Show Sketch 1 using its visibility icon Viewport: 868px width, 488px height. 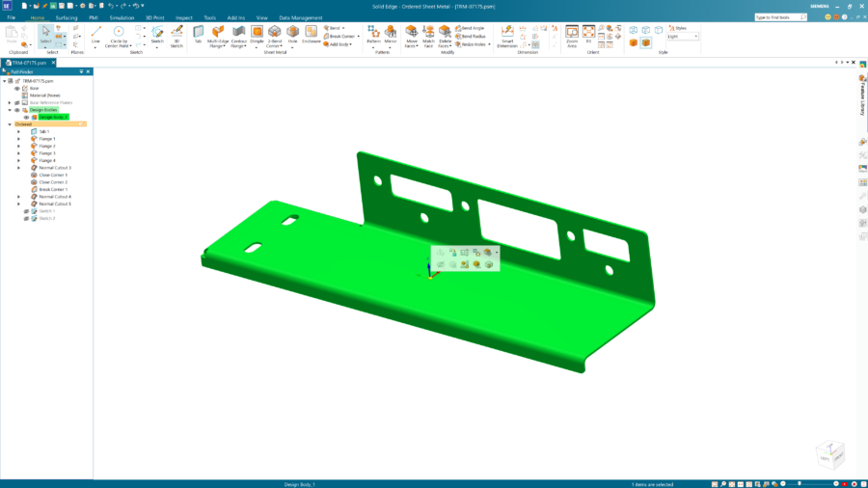pos(26,211)
